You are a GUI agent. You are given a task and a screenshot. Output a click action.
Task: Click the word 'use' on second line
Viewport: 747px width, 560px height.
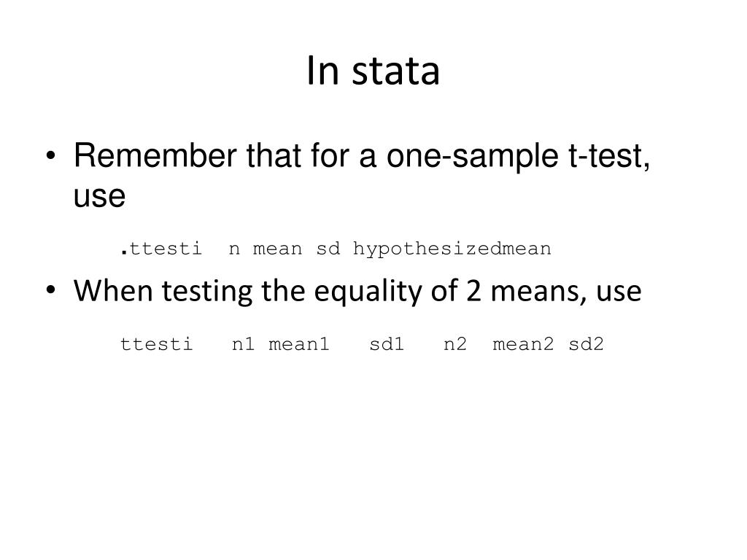pos(99,196)
